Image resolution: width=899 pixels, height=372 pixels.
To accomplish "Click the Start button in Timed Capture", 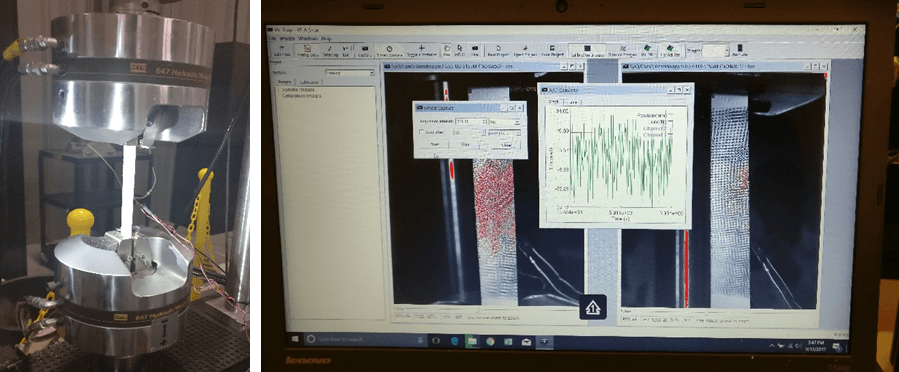I will (x=435, y=144).
